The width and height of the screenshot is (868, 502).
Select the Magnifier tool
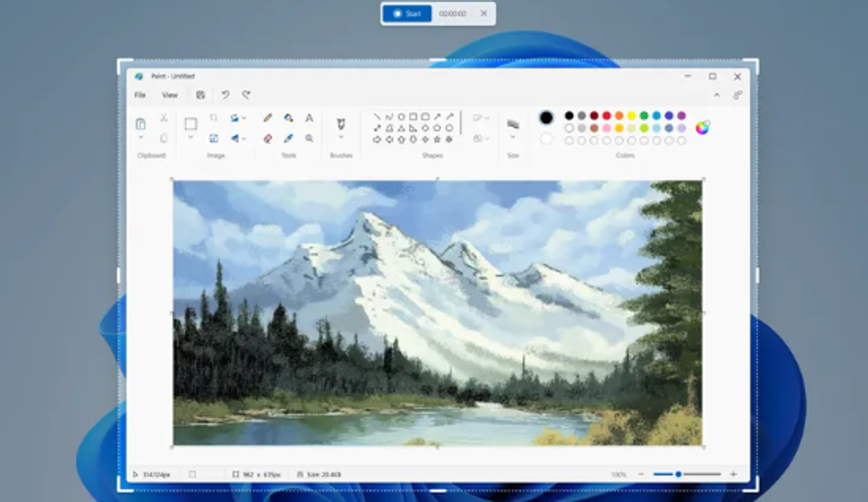point(309,138)
